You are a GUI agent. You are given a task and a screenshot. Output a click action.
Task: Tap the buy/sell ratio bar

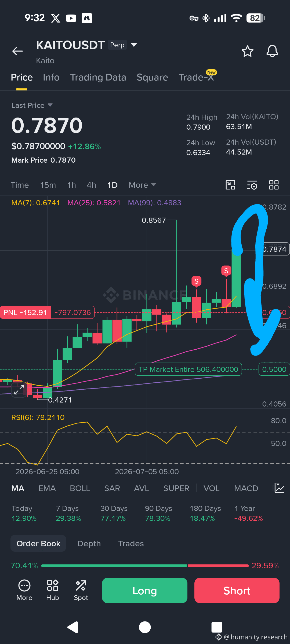(145, 566)
